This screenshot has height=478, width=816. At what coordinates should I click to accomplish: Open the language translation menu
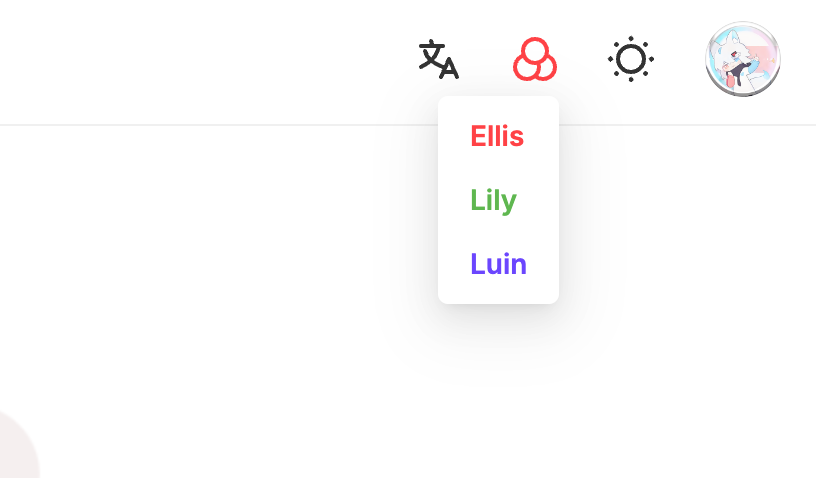coord(438,60)
